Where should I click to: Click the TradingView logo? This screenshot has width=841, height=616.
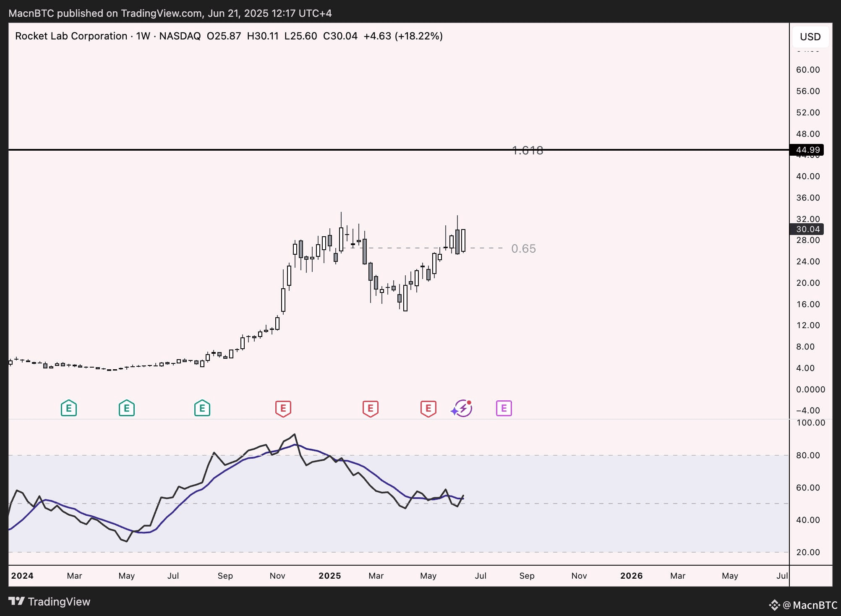[50, 602]
